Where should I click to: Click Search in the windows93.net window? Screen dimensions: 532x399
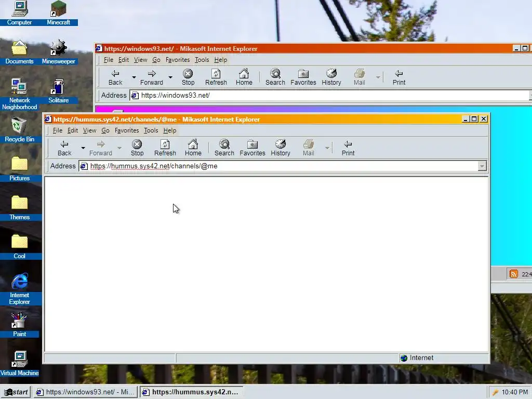click(275, 77)
